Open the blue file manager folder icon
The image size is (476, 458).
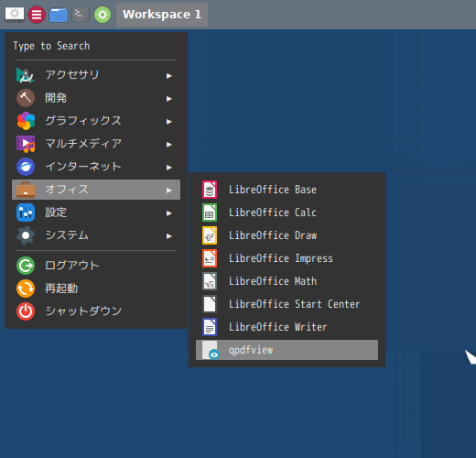click(59, 15)
